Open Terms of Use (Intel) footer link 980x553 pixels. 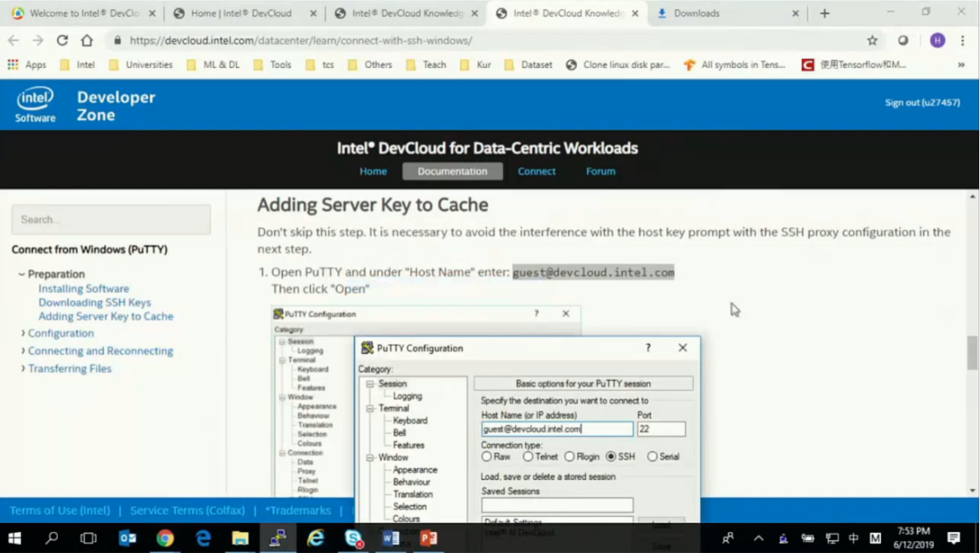[60, 510]
